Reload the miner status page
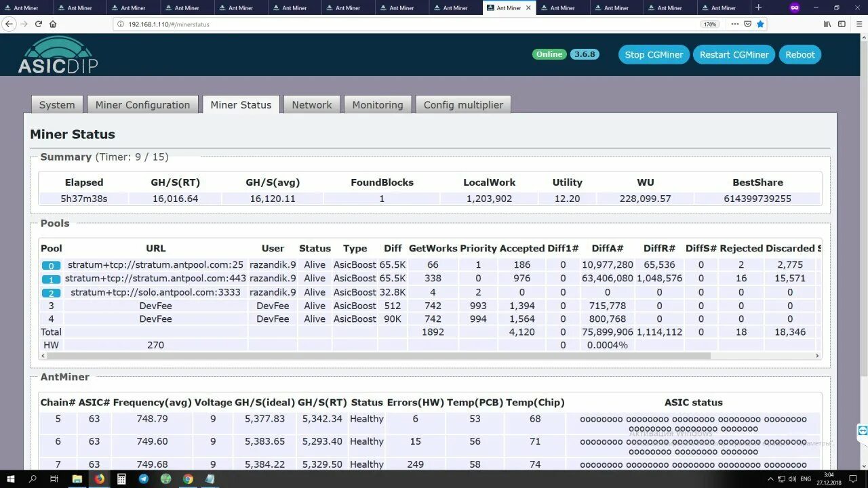868x488 pixels. [39, 24]
